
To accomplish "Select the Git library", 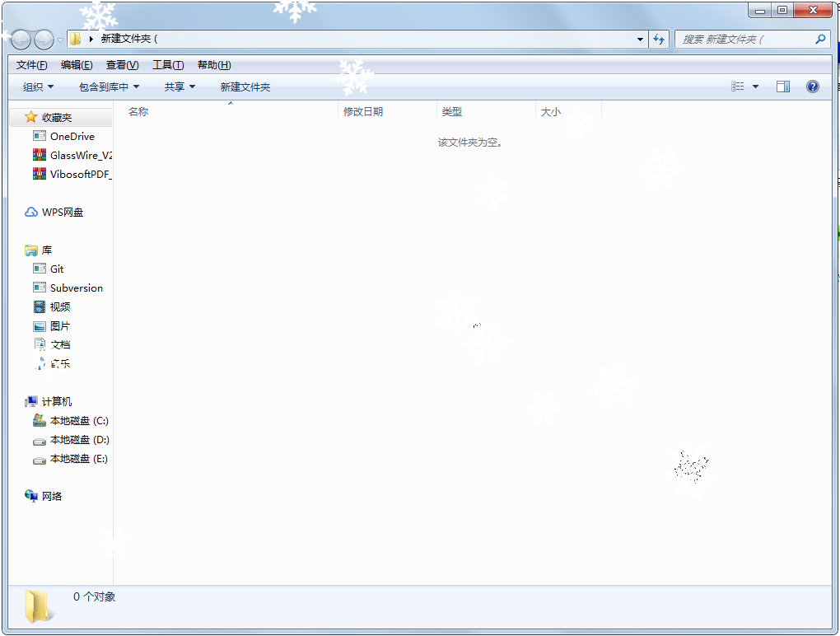I will [x=57, y=269].
